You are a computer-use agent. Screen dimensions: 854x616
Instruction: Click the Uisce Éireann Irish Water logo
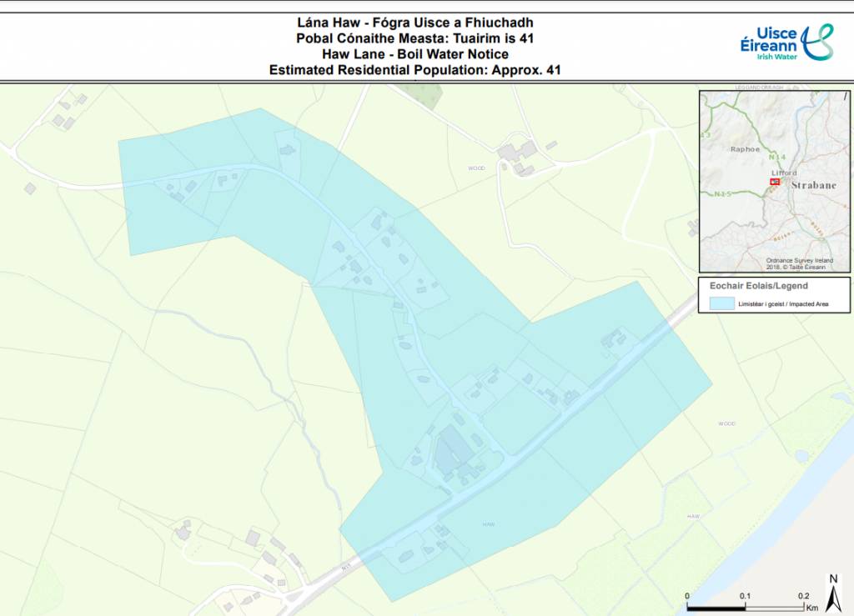(x=786, y=42)
